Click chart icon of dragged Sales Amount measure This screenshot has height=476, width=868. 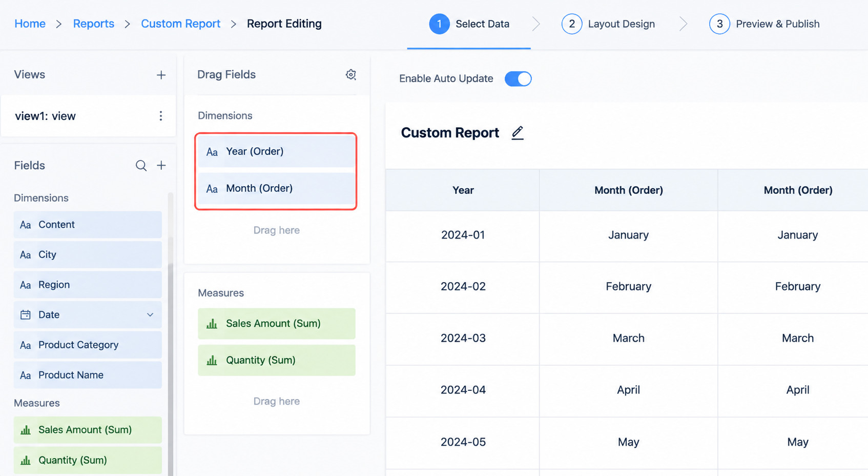(x=212, y=324)
